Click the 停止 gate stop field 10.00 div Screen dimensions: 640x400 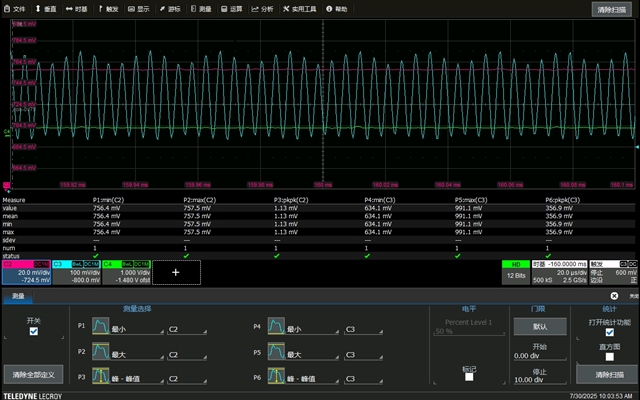click(539, 380)
